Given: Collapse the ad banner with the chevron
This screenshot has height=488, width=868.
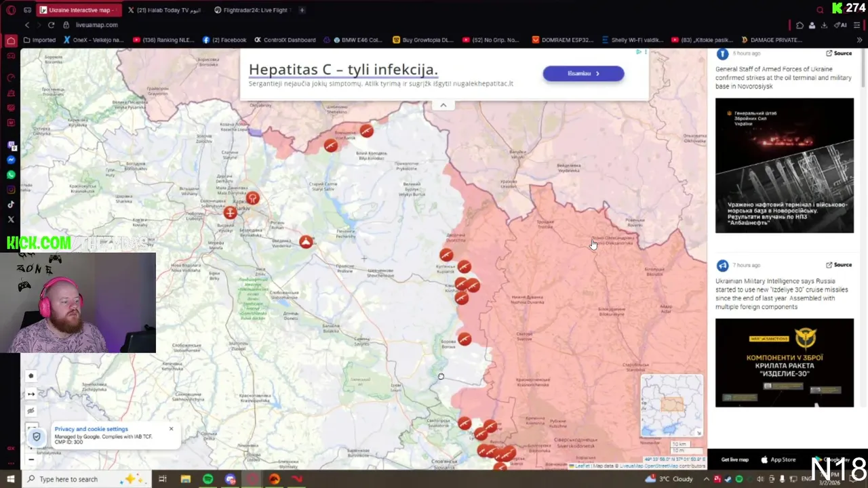Looking at the screenshot, I should pos(443,105).
